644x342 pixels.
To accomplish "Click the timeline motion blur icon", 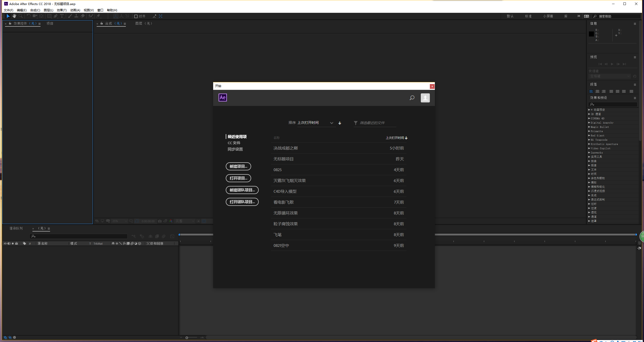I will pyautogui.click(x=164, y=236).
